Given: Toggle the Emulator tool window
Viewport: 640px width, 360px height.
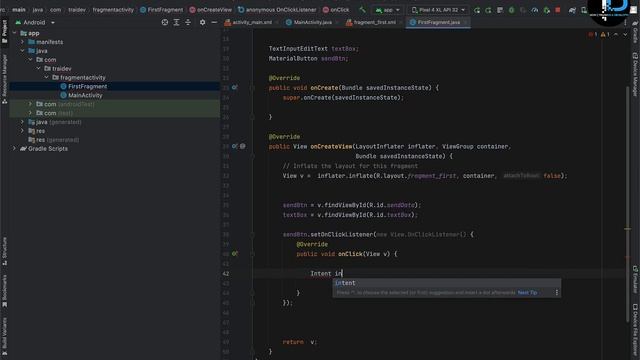Looking at the screenshot, I should [x=635, y=280].
